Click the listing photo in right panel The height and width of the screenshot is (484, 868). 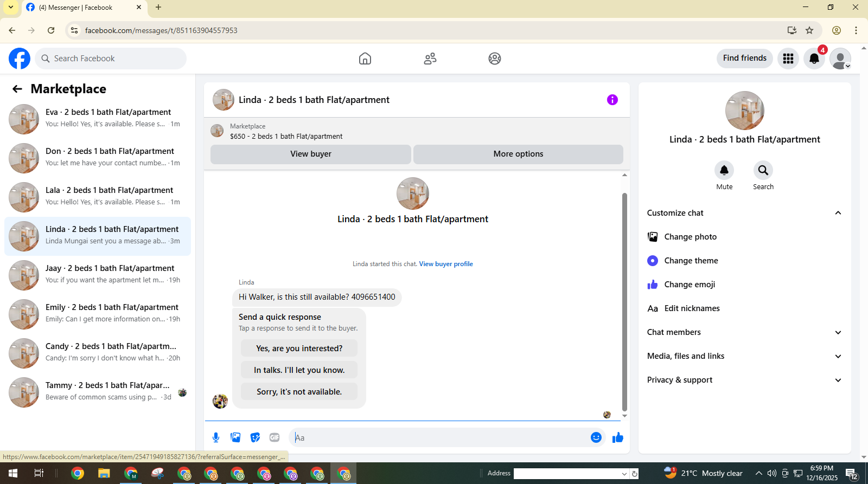click(x=745, y=111)
